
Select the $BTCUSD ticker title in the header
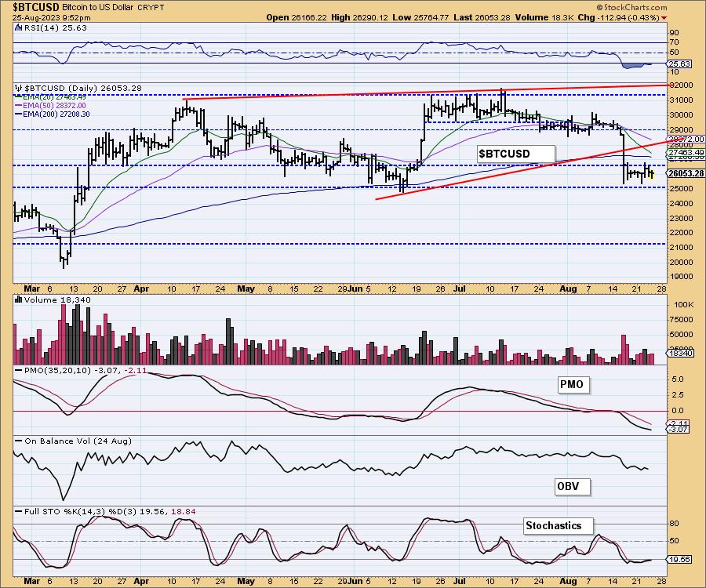[x=35, y=7]
